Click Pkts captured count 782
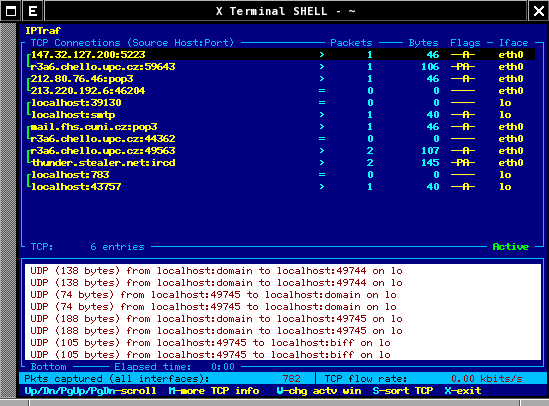 click(x=292, y=379)
